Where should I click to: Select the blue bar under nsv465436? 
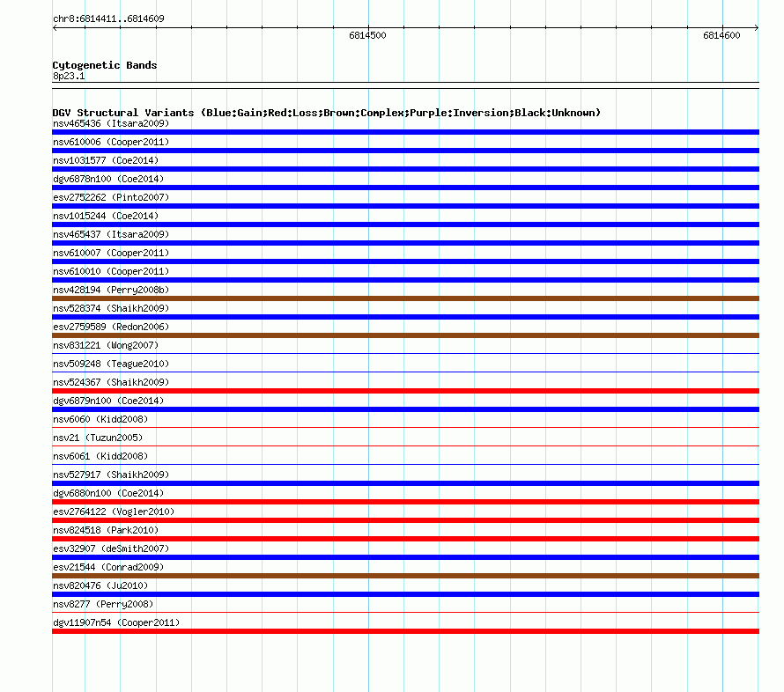pos(405,132)
